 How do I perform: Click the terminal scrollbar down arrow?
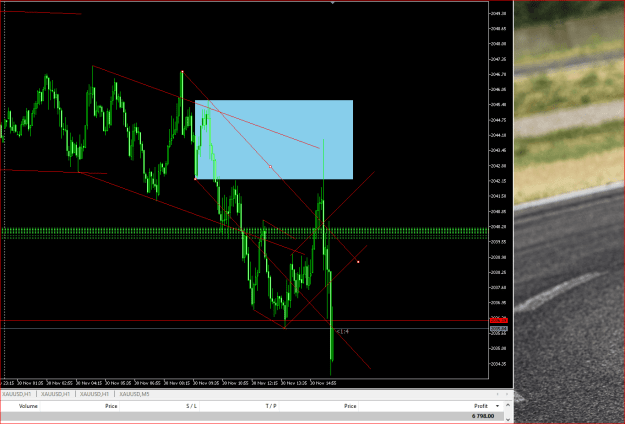pyautogui.click(x=508, y=419)
